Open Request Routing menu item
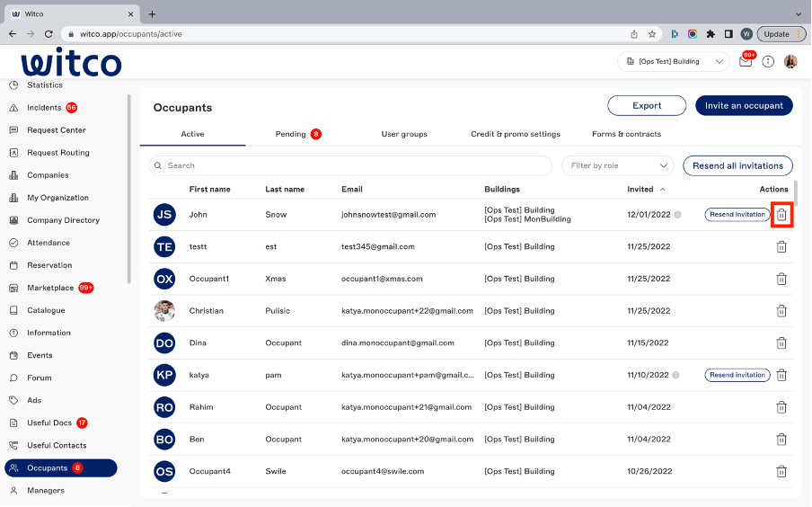812x507 pixels. click(x=58, y=153)
